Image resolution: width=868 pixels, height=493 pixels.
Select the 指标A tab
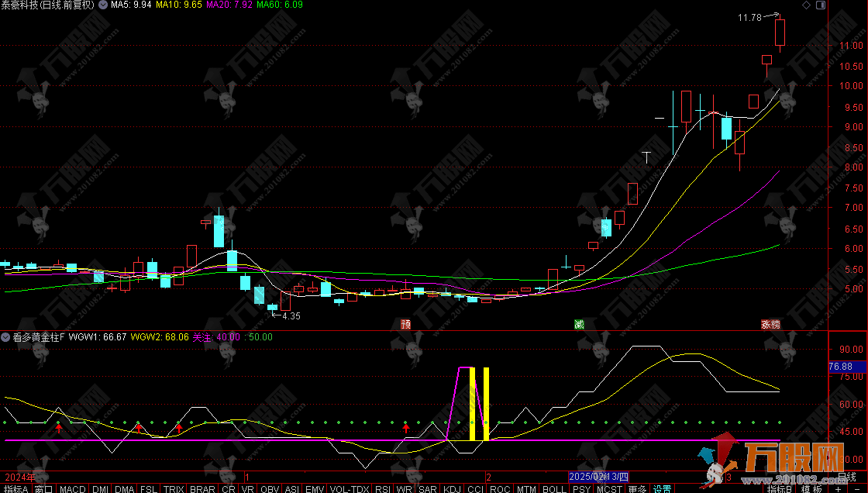[x=15, y=488]
